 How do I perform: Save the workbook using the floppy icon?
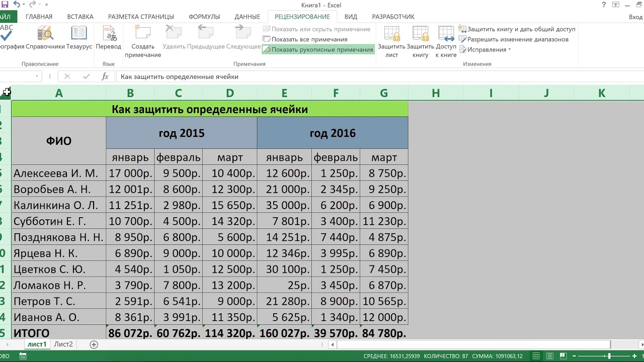pyautogui.click(x=5, y=5)
